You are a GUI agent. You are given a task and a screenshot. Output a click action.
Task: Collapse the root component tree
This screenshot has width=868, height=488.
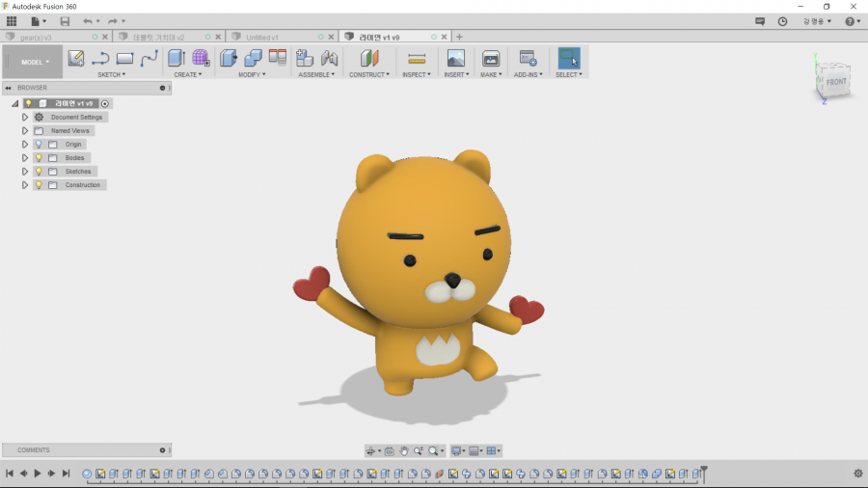click(x=14, y=103)
